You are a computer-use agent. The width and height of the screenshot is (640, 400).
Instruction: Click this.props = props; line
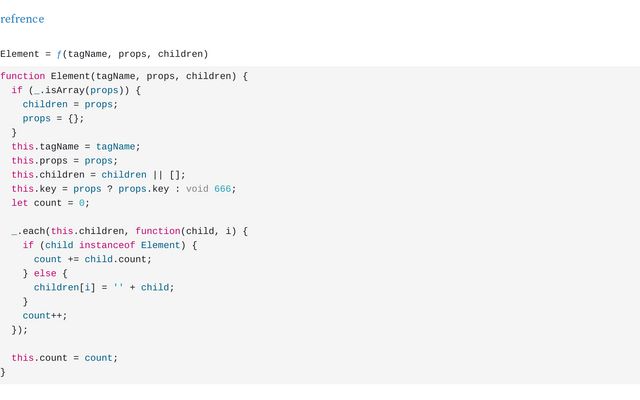pos(64,161)
